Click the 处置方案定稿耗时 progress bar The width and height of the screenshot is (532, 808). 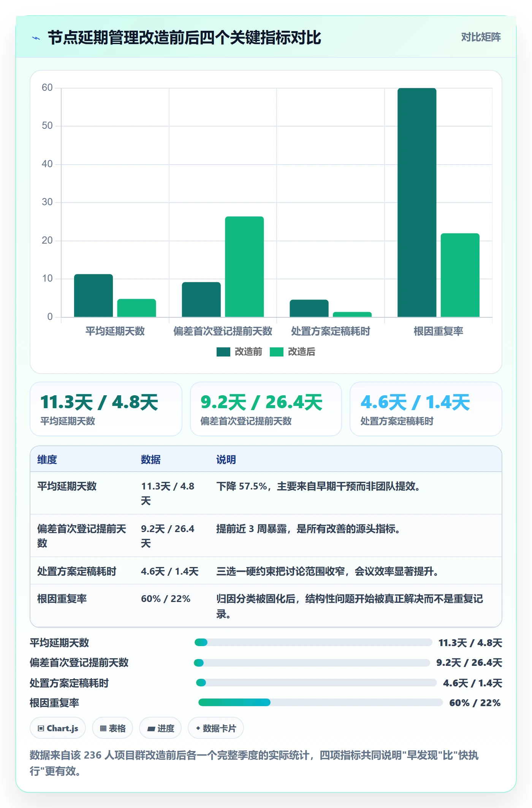(x=317, y=683)
